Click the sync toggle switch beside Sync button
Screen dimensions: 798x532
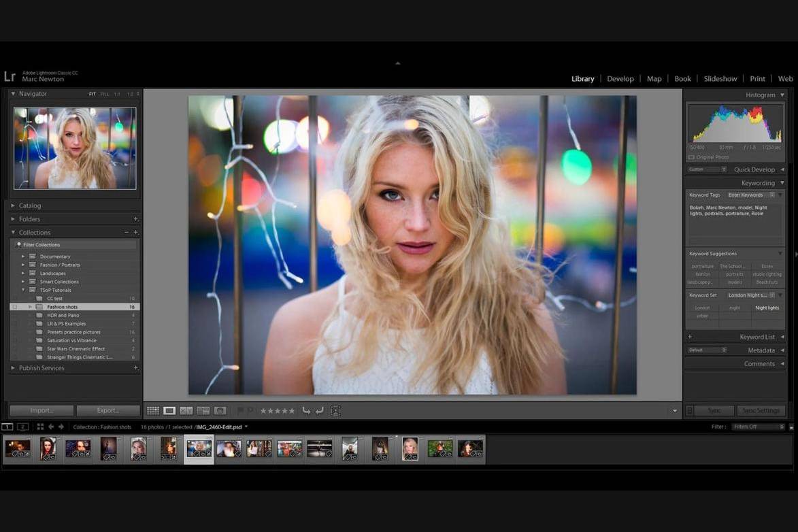coord(690,410)
